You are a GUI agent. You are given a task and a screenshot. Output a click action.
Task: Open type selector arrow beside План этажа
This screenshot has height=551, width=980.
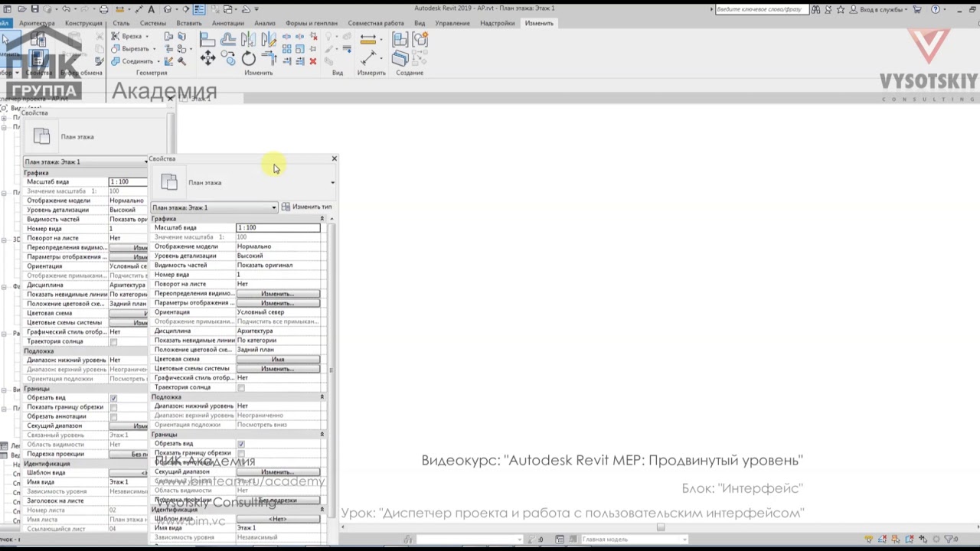point(332,183)
